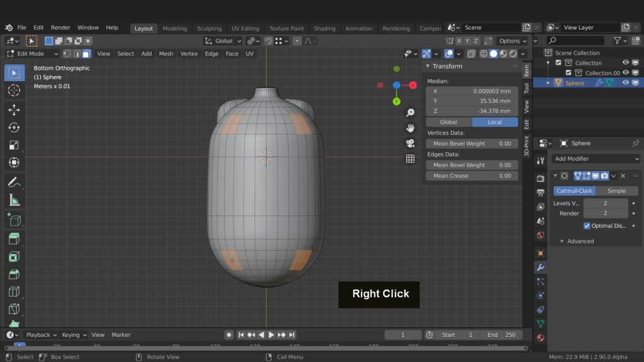
Task: Select the Simple subdivision type
Action: (x=616, y=191)
